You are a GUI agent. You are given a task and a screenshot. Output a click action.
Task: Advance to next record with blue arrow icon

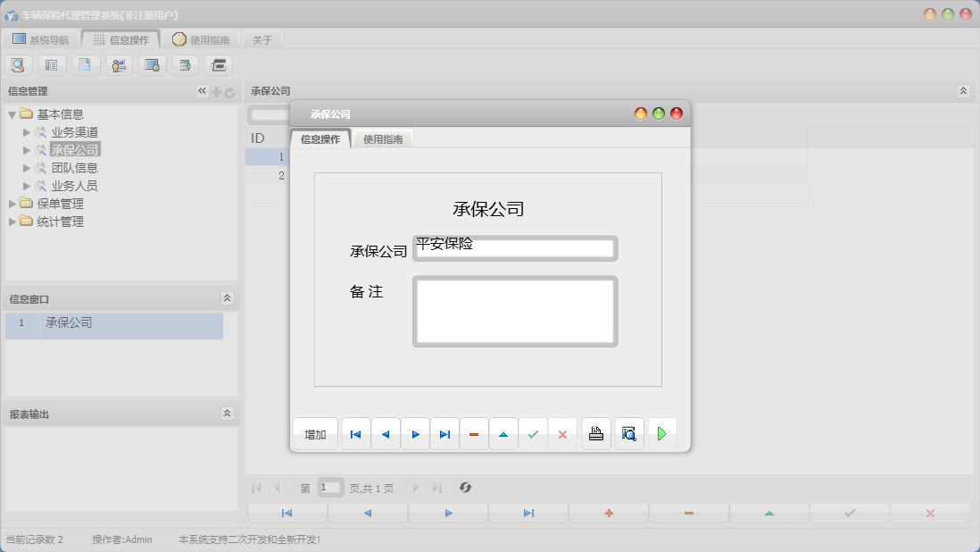tap(416, 433)
